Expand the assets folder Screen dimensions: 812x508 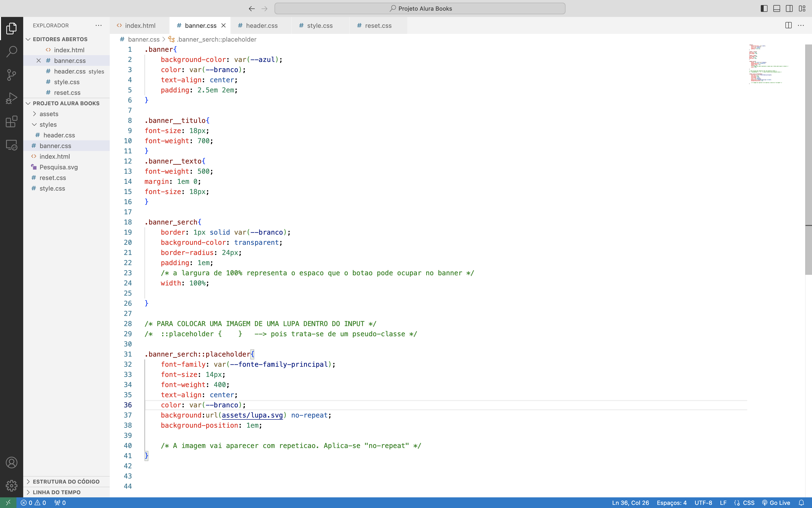tap(66, 114)
